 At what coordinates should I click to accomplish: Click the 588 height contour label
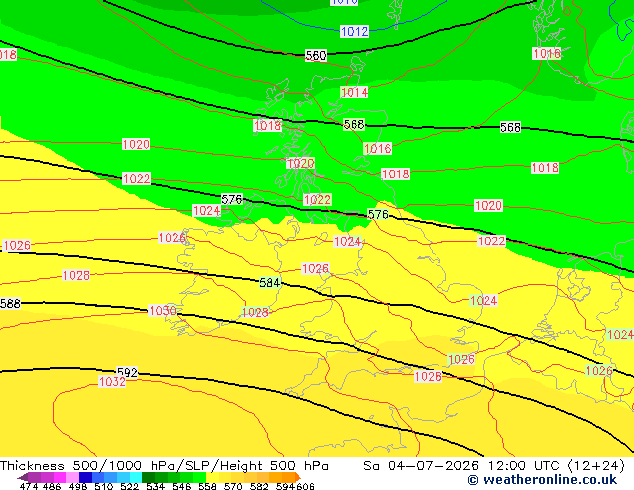[10, 304]
